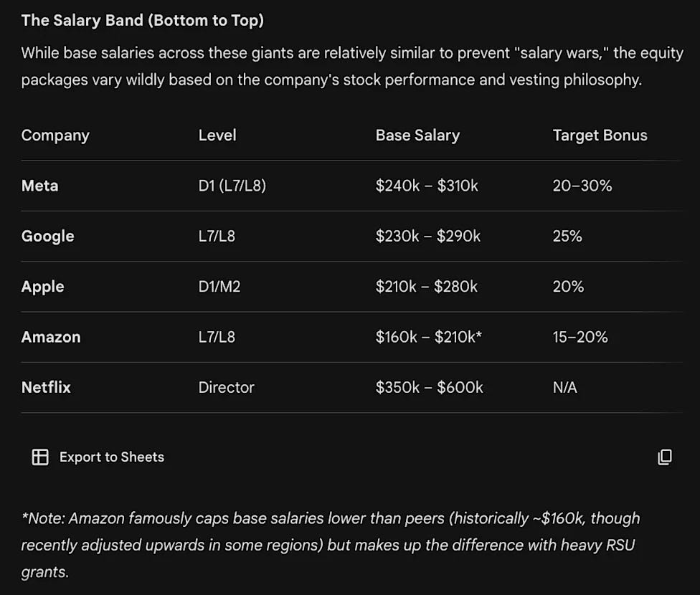Click Netflix's N/A bonus cell

click(564, 387)
